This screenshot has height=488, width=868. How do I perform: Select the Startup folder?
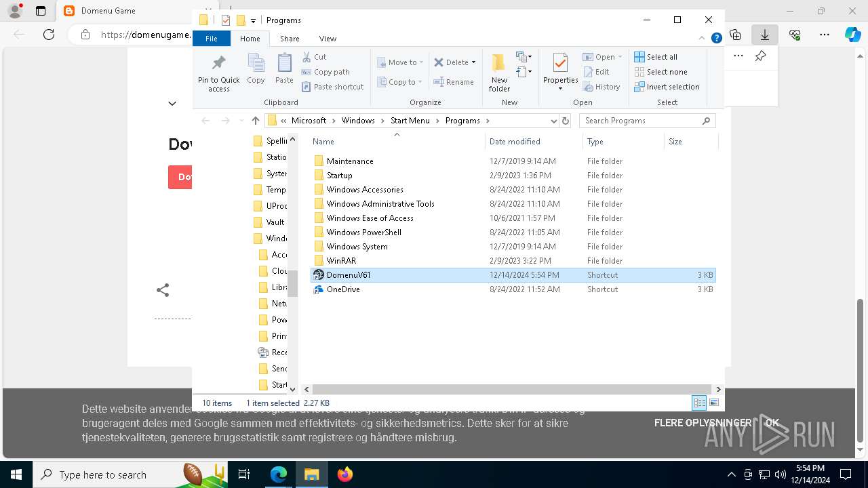click(513, 176)
